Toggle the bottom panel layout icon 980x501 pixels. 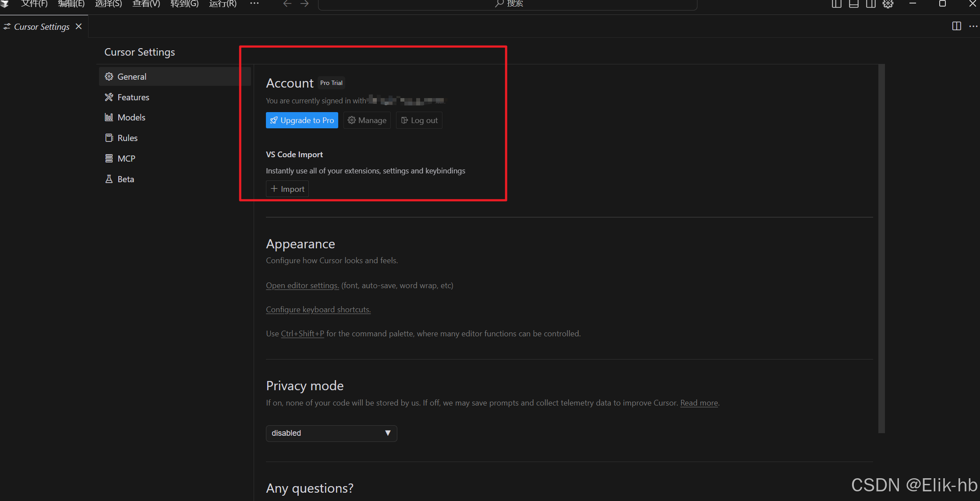[853, 4]
